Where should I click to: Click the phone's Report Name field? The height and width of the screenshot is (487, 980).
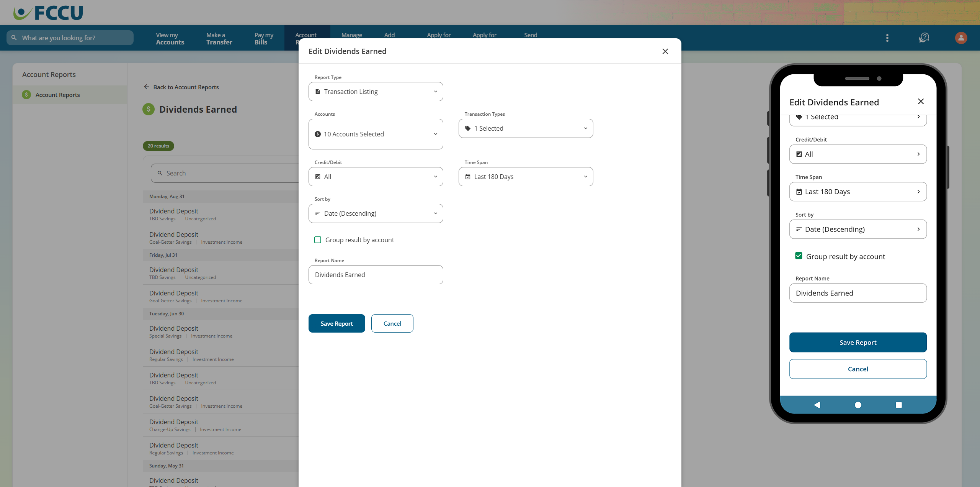(x=858, y=293)
